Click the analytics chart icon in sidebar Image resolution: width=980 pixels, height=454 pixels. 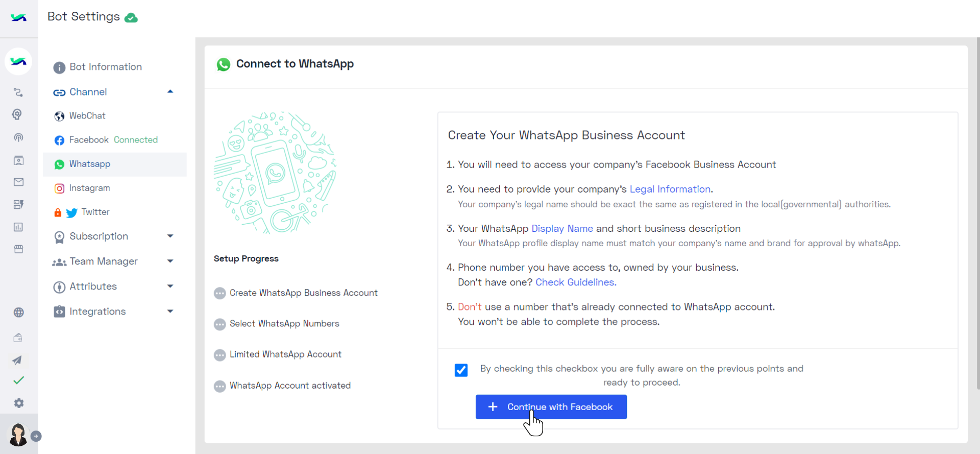[18, 227]
